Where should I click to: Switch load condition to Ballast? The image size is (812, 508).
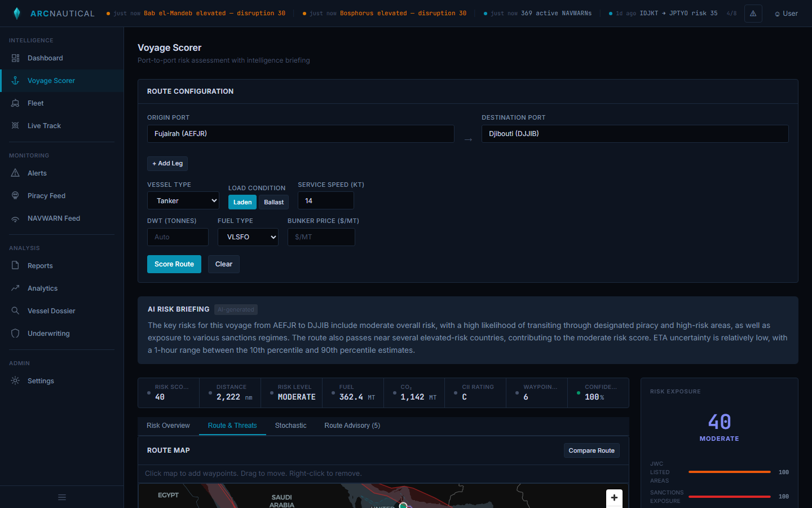(273, 202)
